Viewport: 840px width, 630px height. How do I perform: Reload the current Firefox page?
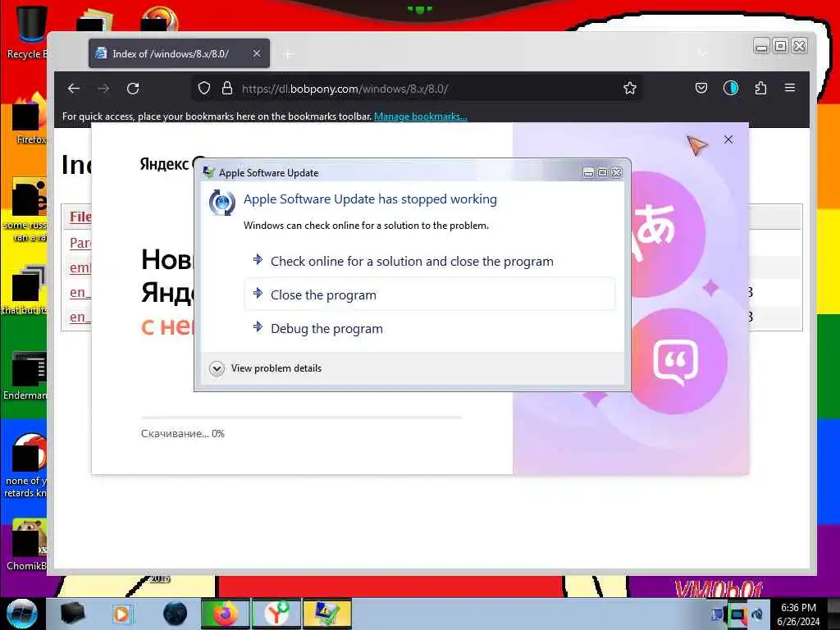pos(133,89)
